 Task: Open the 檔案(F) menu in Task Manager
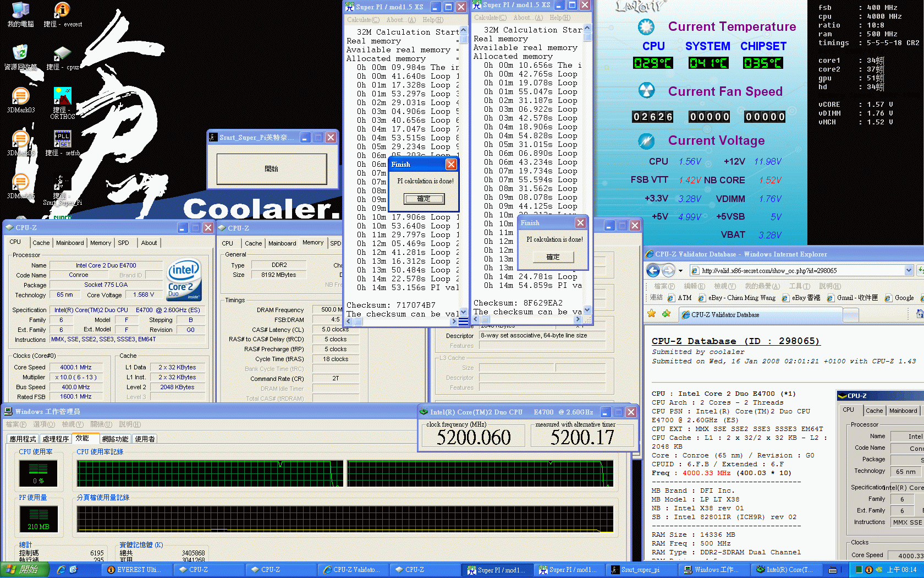pyautogui.click(x=16, y=424)
